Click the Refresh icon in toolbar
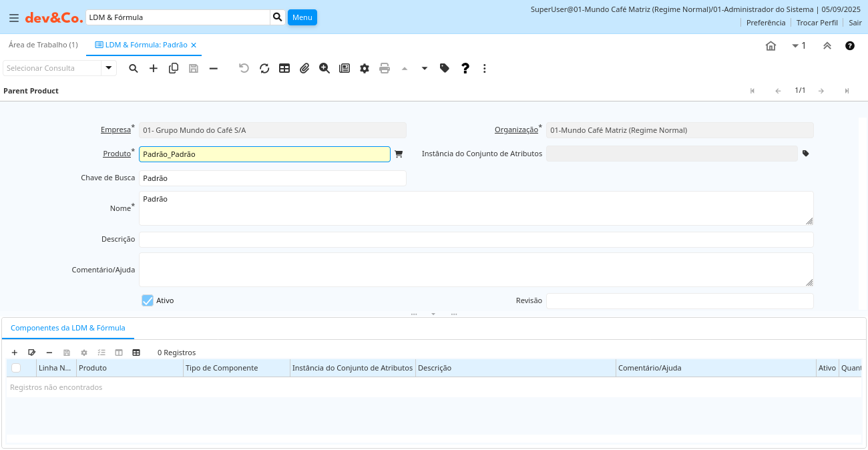This screenshot has height=450, width=868. [264, 68]
